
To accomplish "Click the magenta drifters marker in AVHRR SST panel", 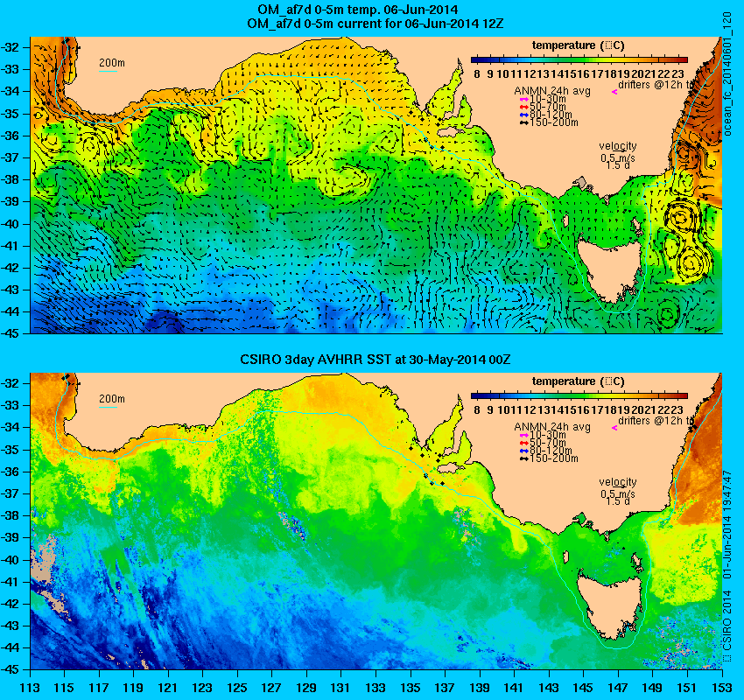I will (614, 428).
